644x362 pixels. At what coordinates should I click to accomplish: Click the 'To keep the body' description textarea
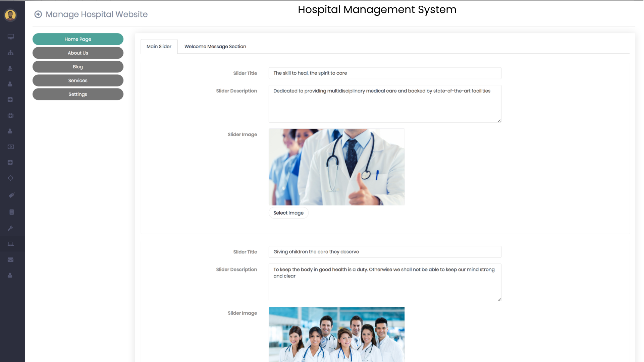(385, 283)
